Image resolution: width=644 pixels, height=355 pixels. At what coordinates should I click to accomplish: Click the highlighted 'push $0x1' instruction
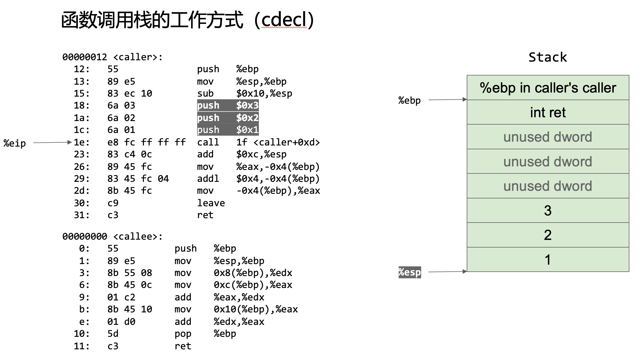tap(228, 130)
